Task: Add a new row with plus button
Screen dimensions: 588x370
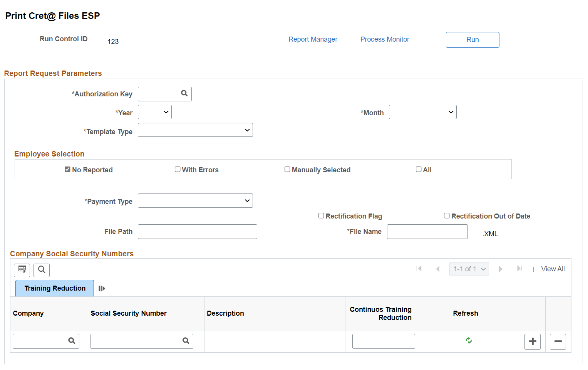Action: 533,341
